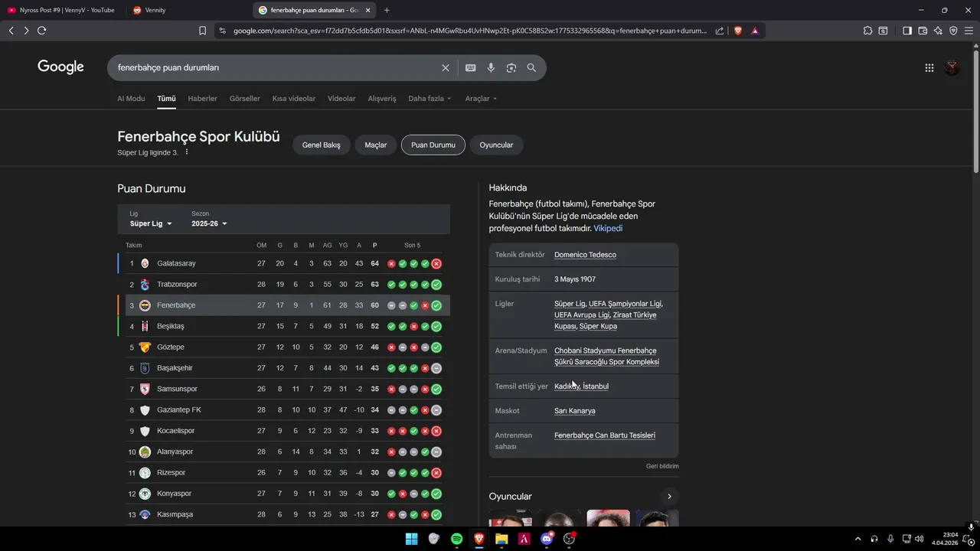Switch to the Vennity browser tab
980x551 pixels.
[188, 10]
